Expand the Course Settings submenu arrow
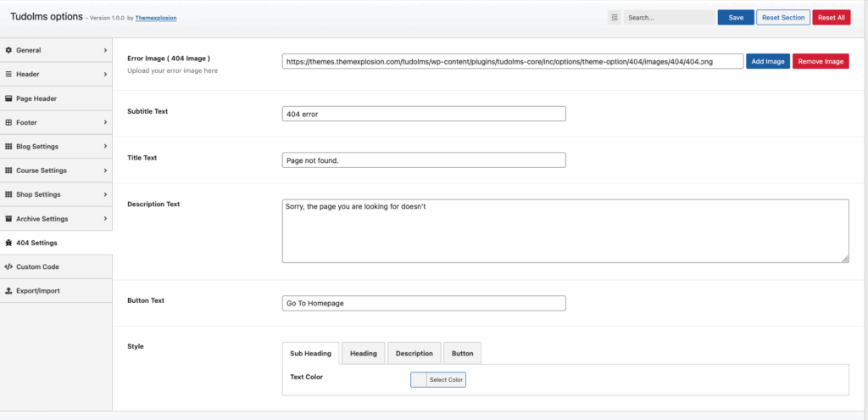The height and width of the screenshot is (420, 868). (105, 171)
